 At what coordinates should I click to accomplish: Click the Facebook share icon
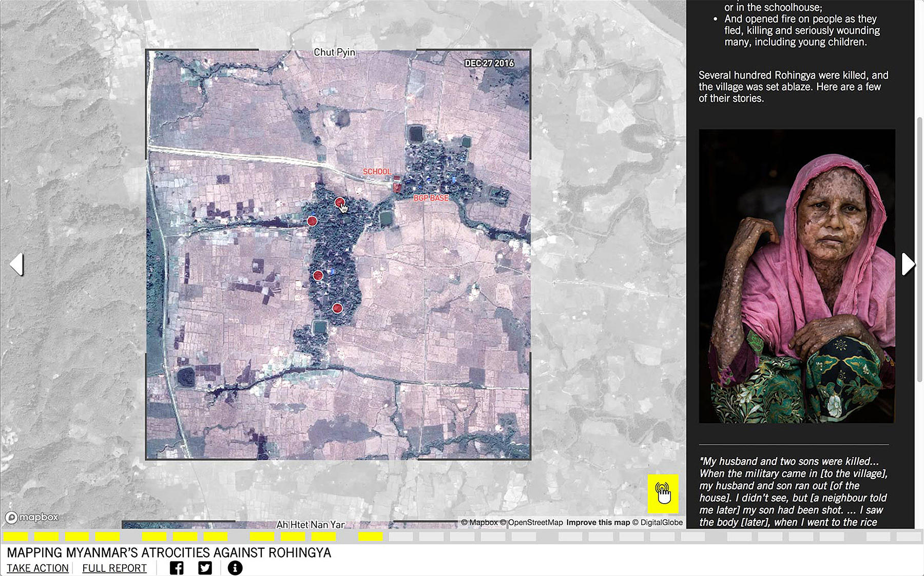click(x=177, y=568)
